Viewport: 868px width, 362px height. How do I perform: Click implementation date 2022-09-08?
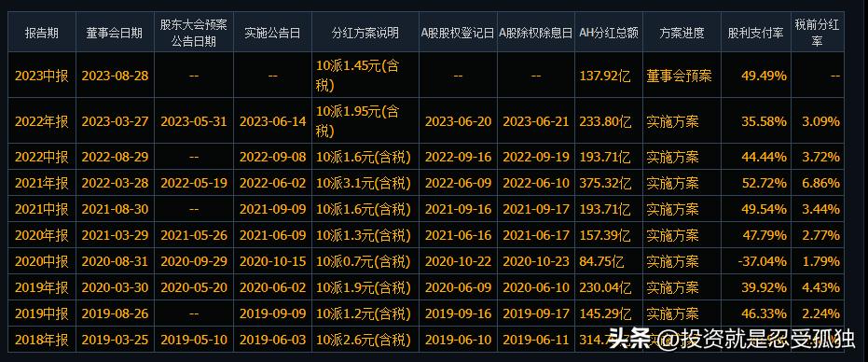click(x=272, y=157)
